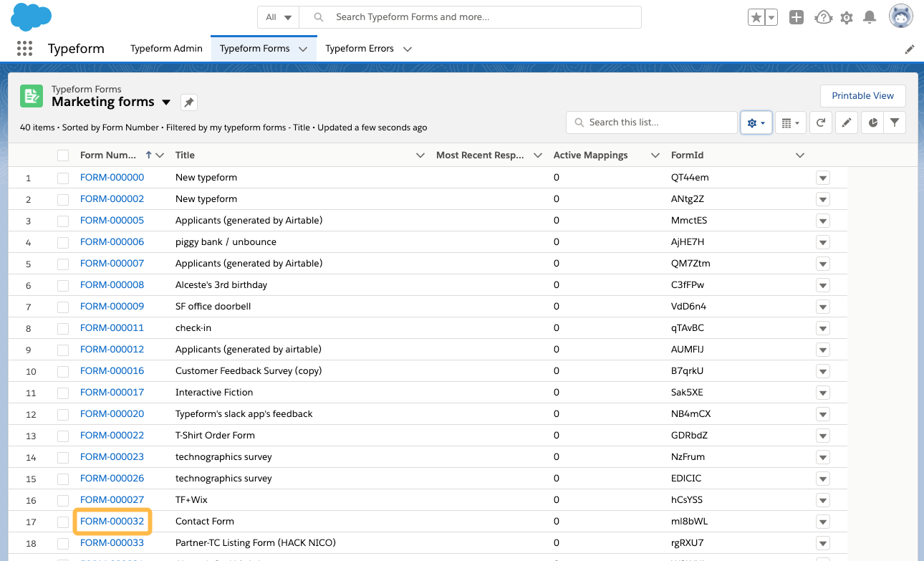Image resolution: width=924 pixels, height=561 pixels.
Task: Open record FORM-000020
Action: 112,414
